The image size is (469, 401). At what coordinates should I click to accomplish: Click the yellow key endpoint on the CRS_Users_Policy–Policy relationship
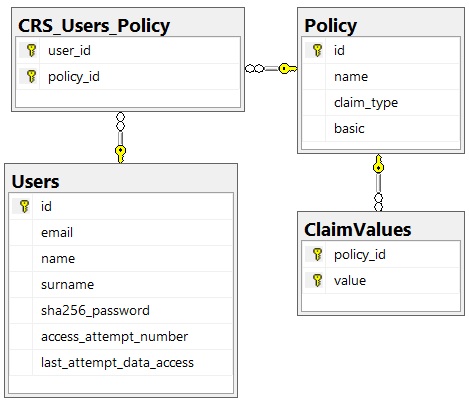click(288, 69)
